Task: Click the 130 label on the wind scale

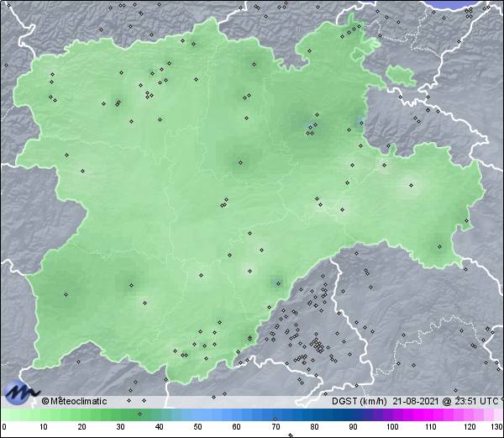Action: (497, 427)
